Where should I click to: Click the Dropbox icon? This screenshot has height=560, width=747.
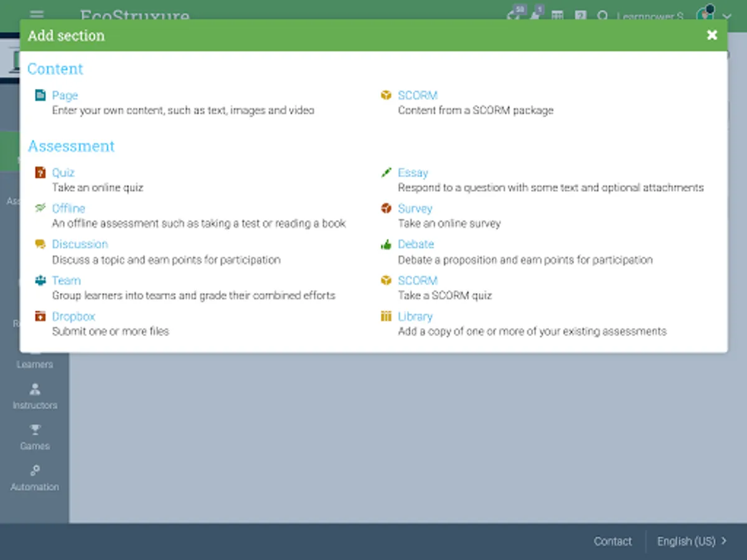click(40, 316)
